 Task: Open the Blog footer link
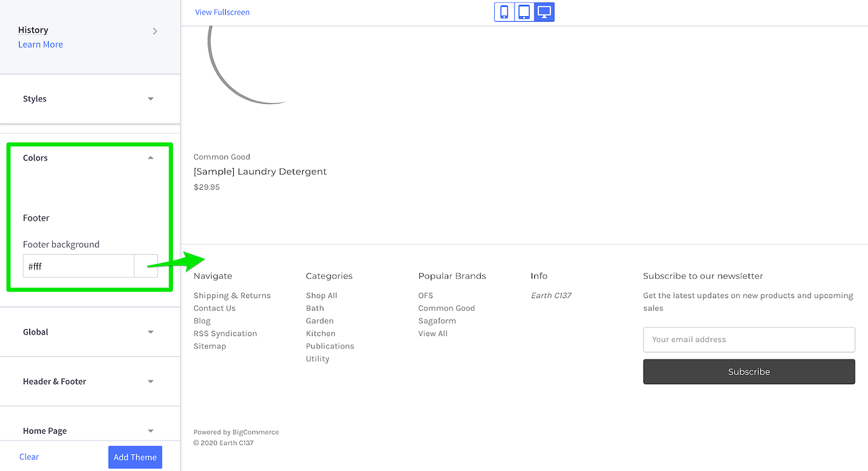202,321
